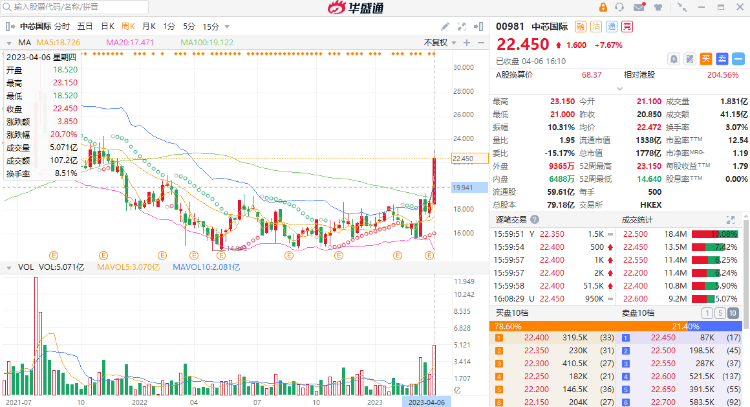Expand the quote details chevron
This screenshot has height=407, width=750.
(x=620, y=88)
